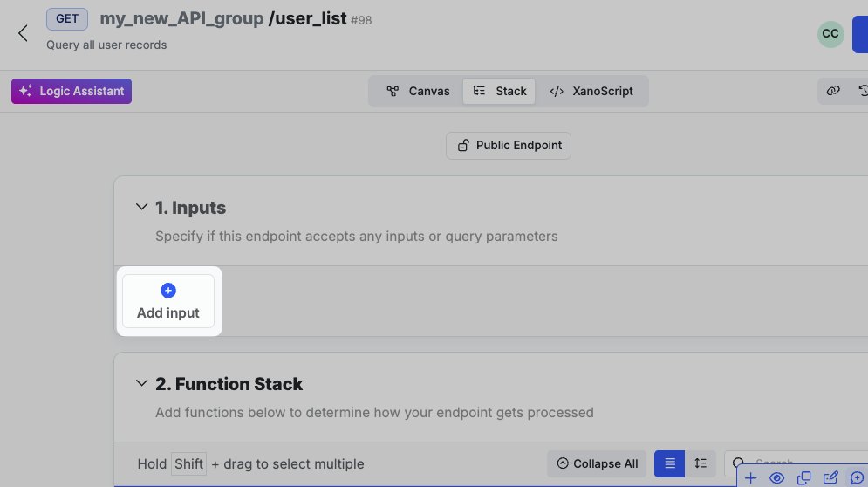
Task: Click the back arrow icon
Action: click(23, 33)
